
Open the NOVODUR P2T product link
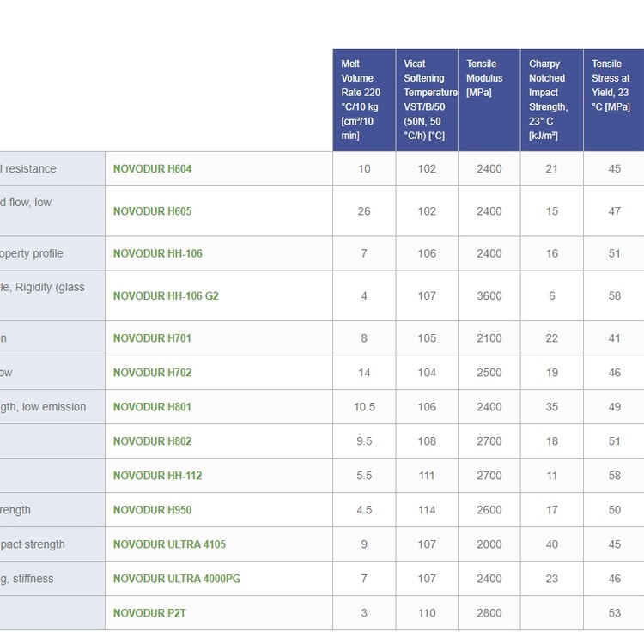pos(149,613)
